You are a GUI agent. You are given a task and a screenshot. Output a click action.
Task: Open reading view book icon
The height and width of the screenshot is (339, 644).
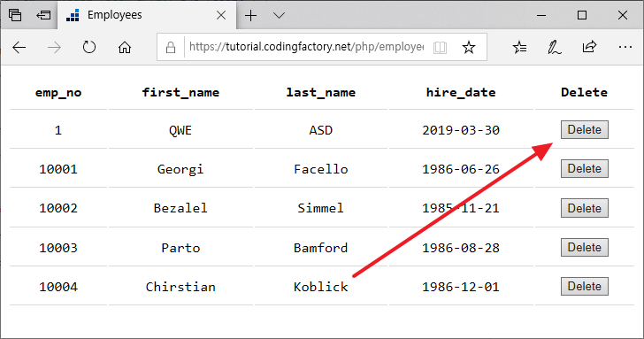[440, 48]
